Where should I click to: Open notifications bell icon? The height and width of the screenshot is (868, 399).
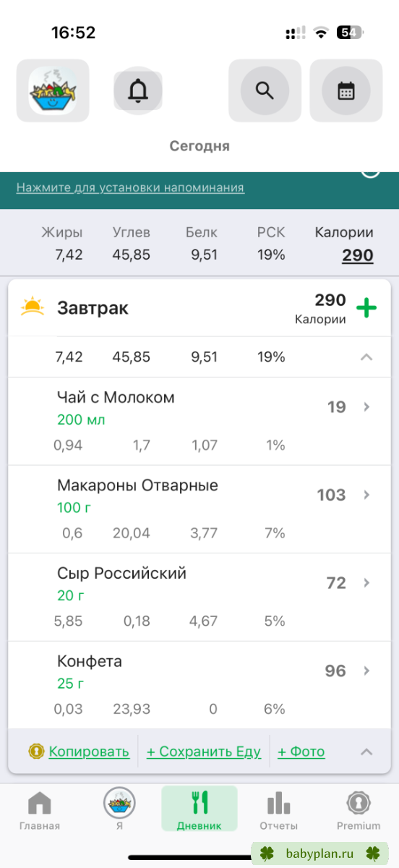(137, 90)
